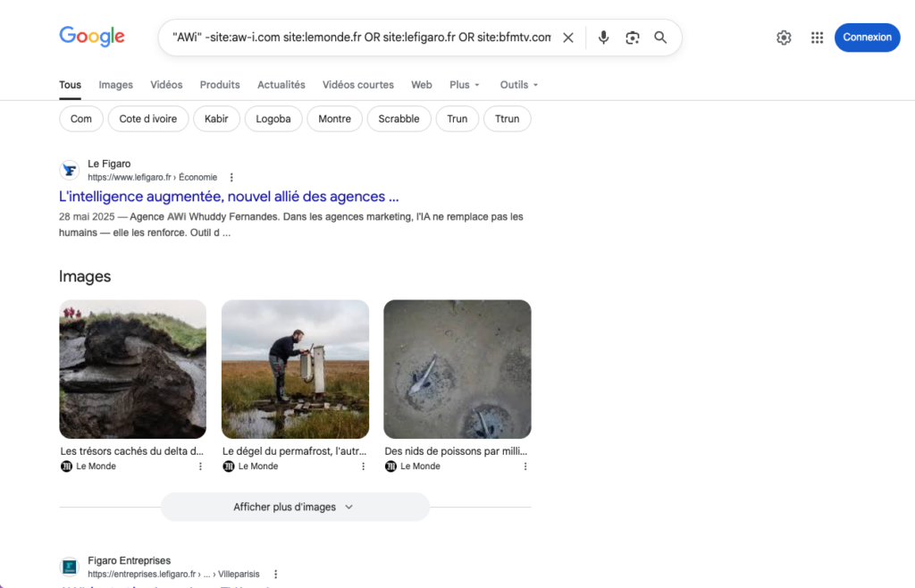This screenshot has width=915, height=588.
Task: Switch to the Actualités tab
Action: pyautogui.click(x=281, y=85)
